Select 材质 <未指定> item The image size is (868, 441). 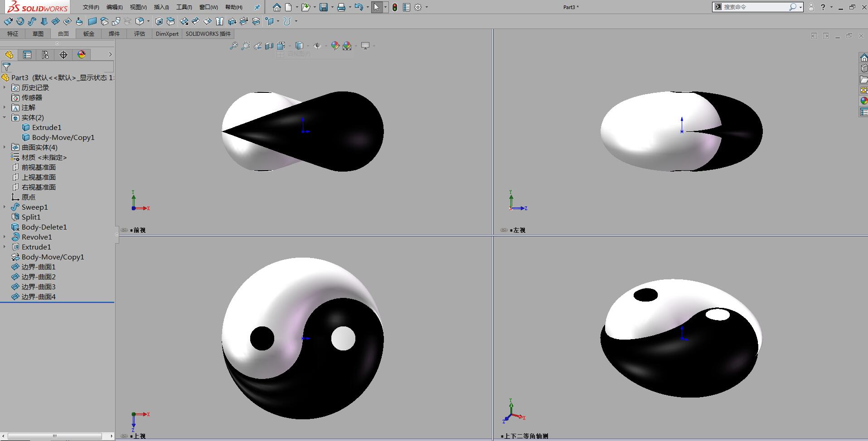44,157
